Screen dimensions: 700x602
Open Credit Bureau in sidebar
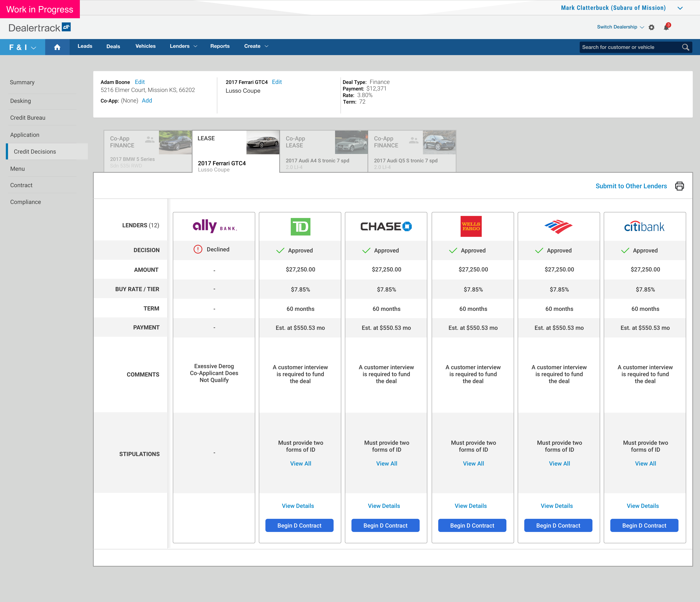coord(28,118)
